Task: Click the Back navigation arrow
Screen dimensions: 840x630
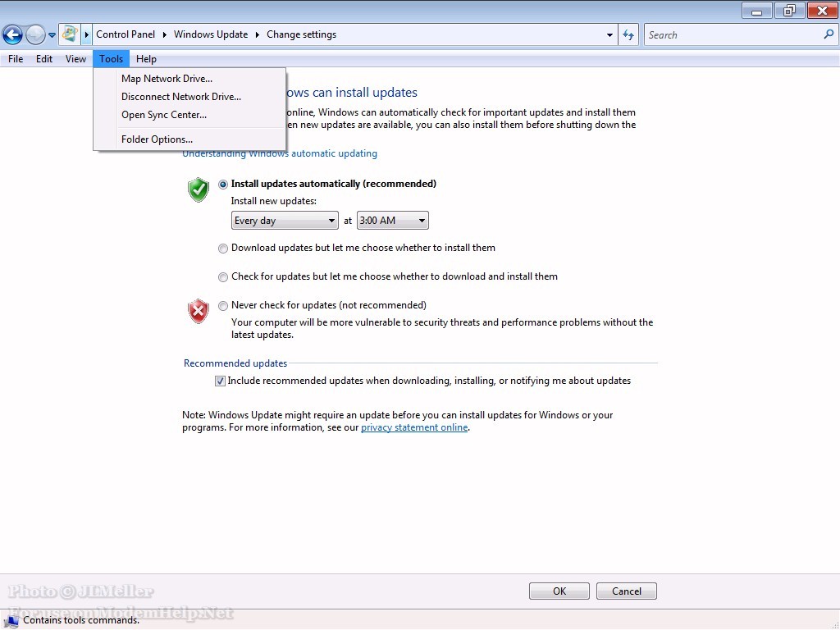Action: coord(13,35)
